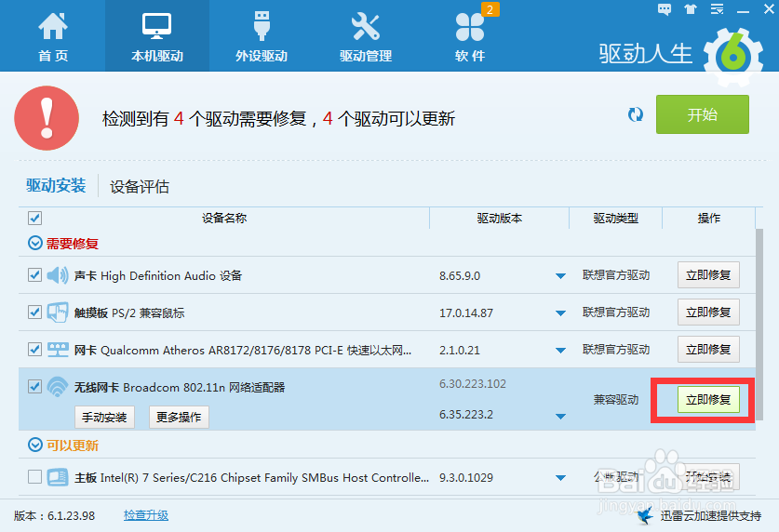Click 立即修复 for the 网卡 Qualcomm row
This screenshot has height=532, width=779.
coord(708,350)
